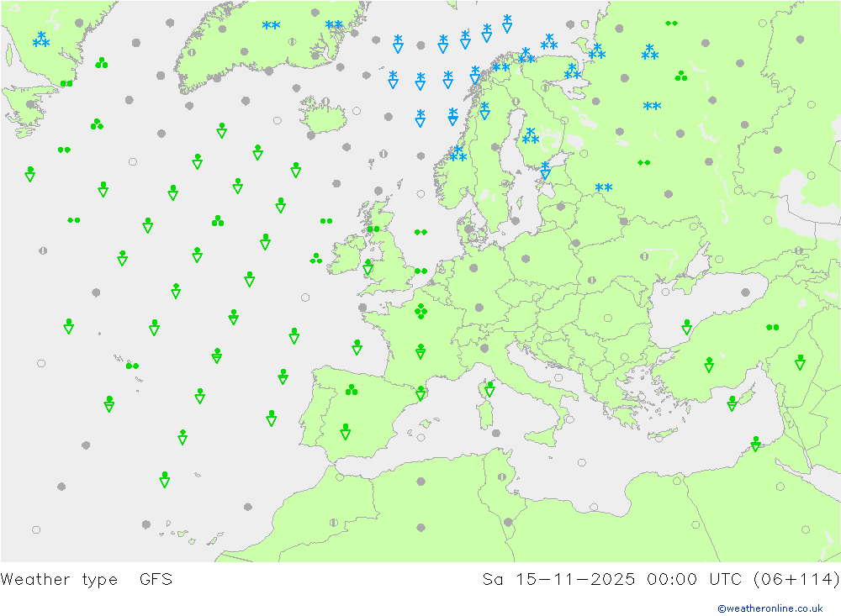Click the two-dot rain symbol over eastern Turkey
This screenshot has width=841, height=616.
point(772,327)
